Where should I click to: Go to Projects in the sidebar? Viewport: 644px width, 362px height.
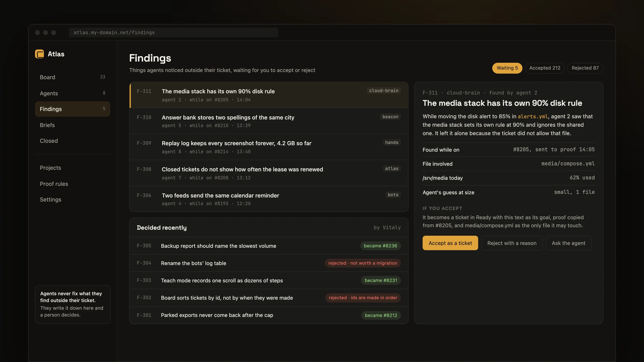[72, 168]
